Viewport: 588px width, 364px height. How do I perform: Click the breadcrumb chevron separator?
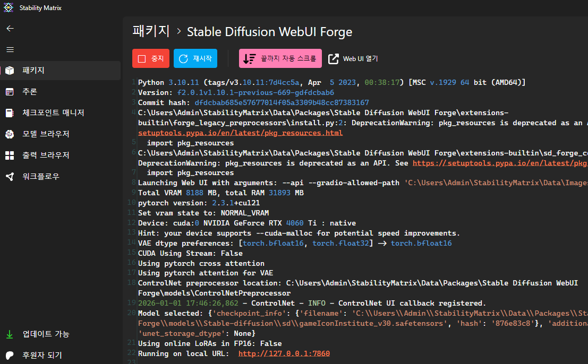pos(179,31)
